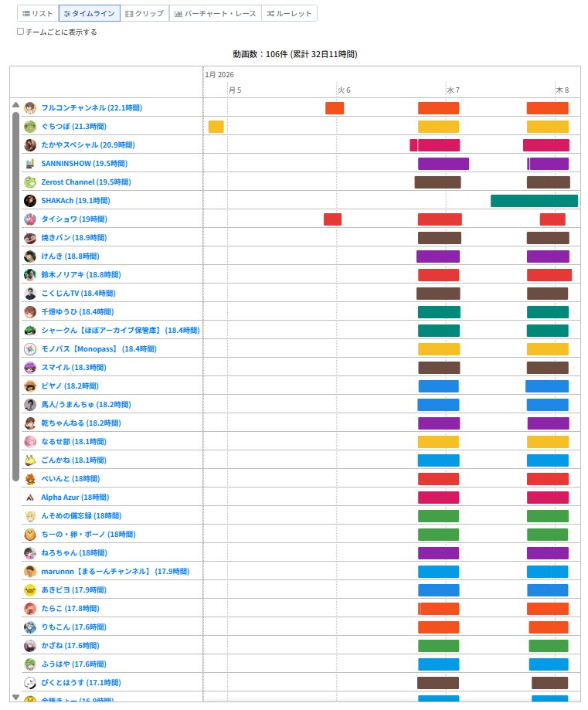Click the scroll down arrow of list

point(16,698)
